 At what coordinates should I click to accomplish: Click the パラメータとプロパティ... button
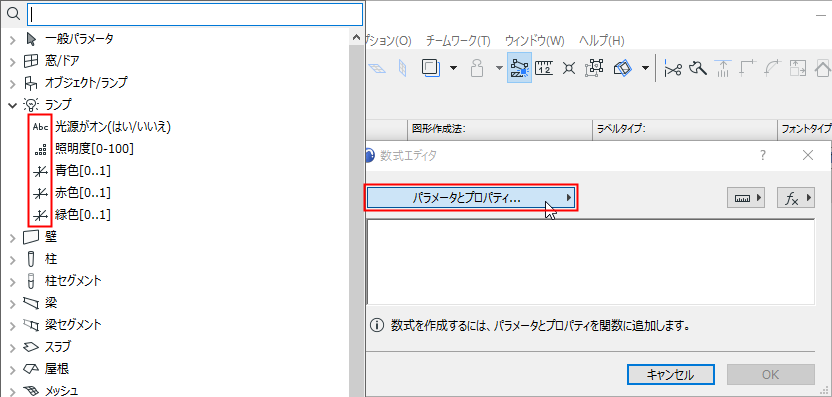click(471, 198)
